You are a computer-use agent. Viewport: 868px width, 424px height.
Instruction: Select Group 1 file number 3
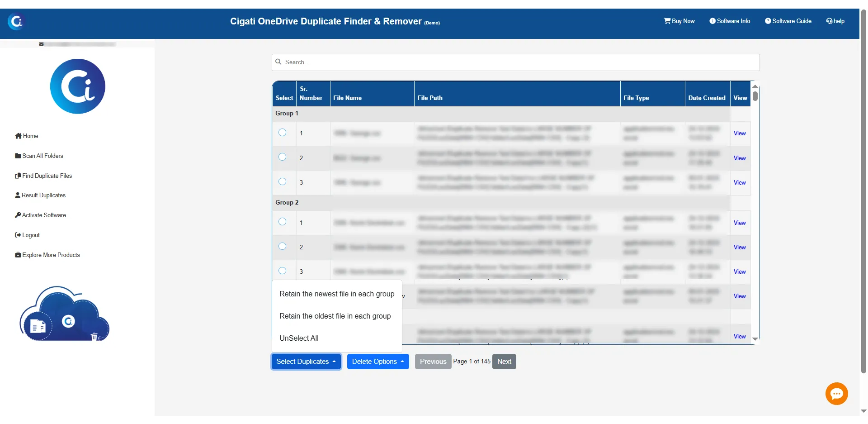[x=283, y=181]
